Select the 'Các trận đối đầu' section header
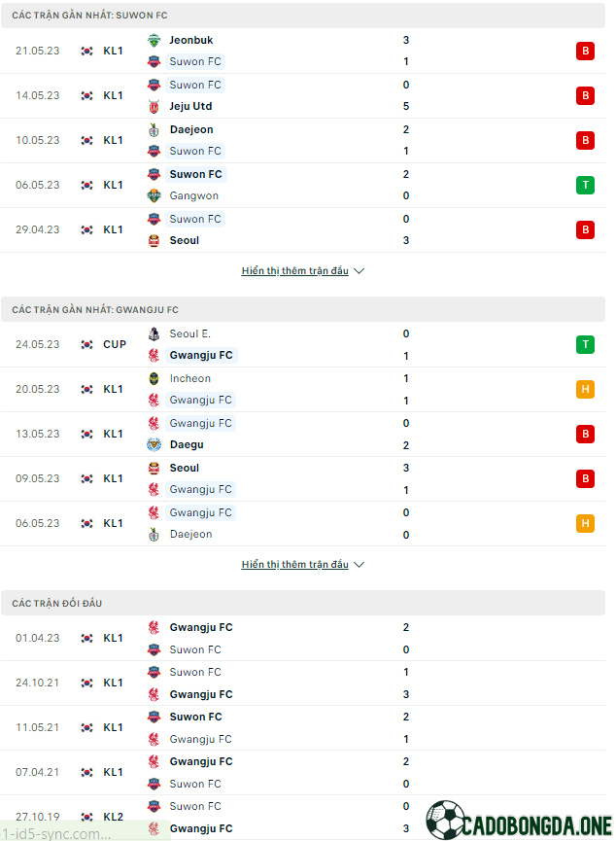This screenshot has width=616, height=841. click(x=303, y=603)
